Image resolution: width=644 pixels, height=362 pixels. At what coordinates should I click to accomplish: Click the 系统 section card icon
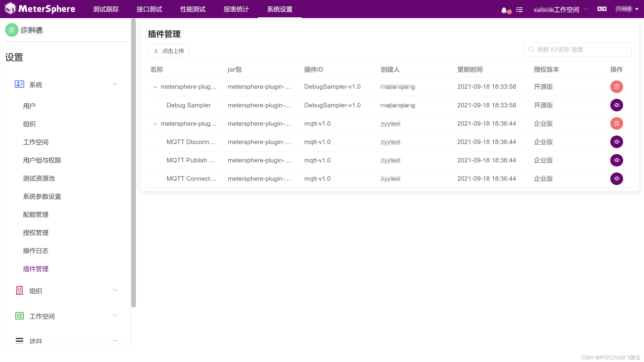pos(19,84)
